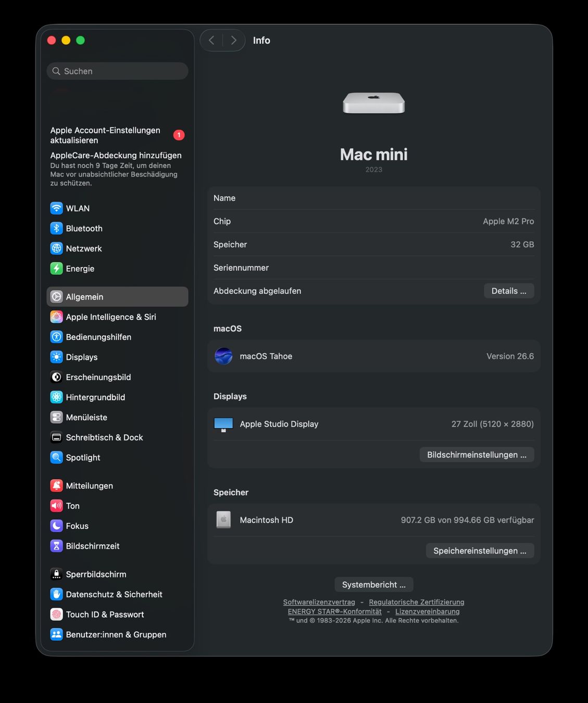Click the Bildschirmzeit hourglass icon
This screenshot has width=588, height=703.
tap(56, 546)
